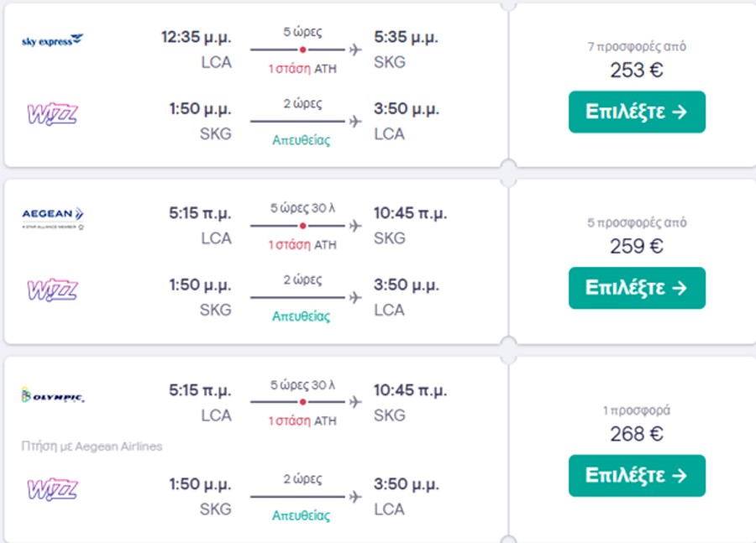
Task: Click '1 στάση ATH' on the Olympic flight
Action: [302, 420]
